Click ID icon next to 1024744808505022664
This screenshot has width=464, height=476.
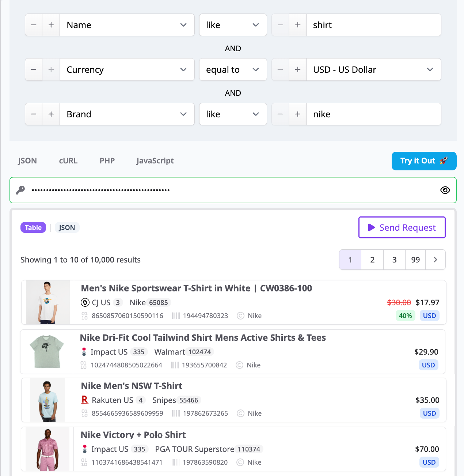(x=83, y=365)
